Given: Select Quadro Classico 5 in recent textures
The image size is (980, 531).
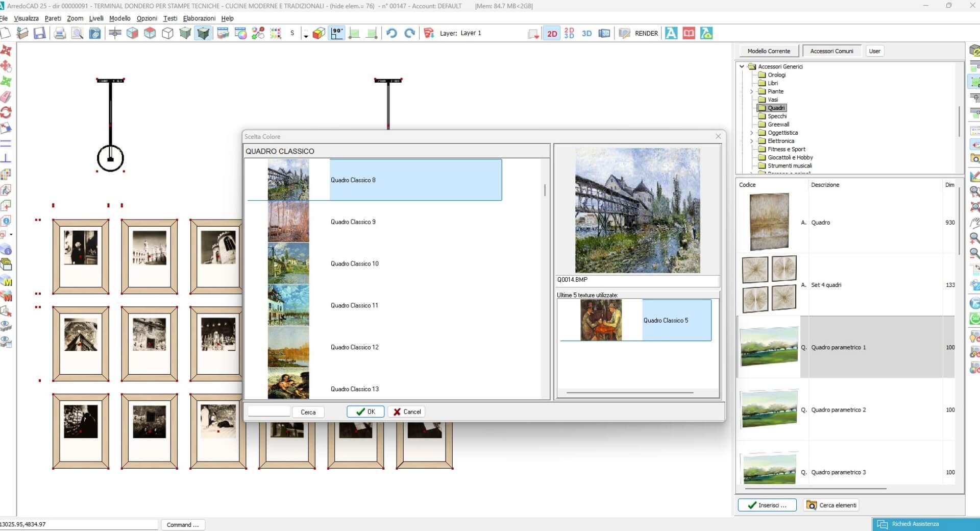Looking at the screenshot, I should (x=635, y=320).
